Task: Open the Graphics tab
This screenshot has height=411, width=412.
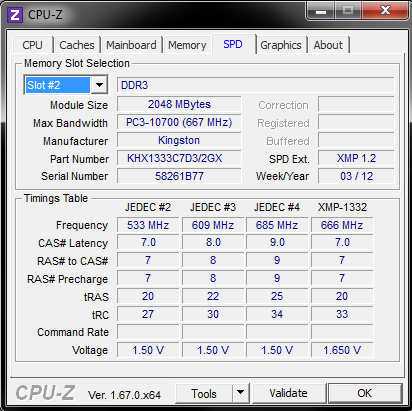Action: coord(281,45)
